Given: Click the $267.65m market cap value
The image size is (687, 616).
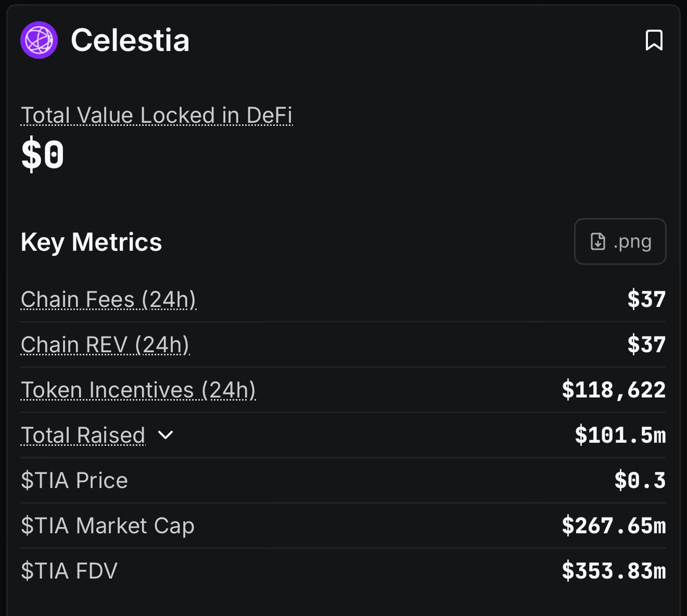Looking at the screenshot, I should 613,526.
